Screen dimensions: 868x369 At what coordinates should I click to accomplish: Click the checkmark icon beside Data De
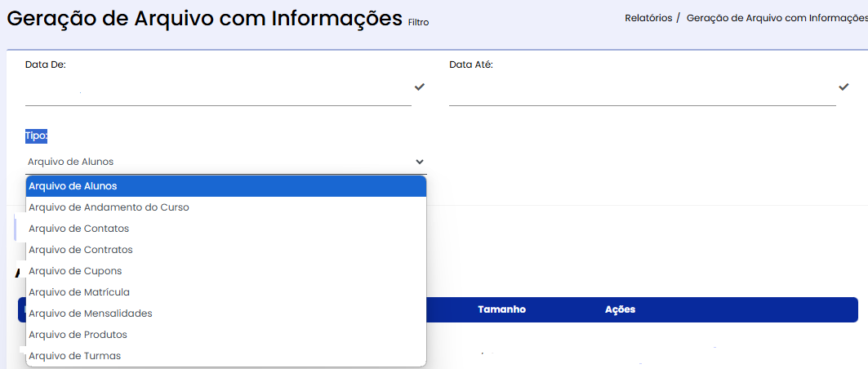pyautogui.click(x=420, y=87)
